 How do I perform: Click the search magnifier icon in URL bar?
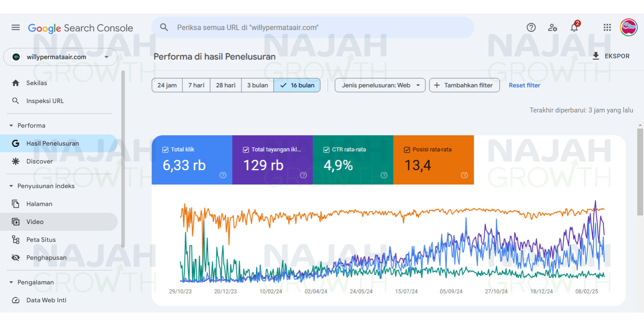point(164,27)
